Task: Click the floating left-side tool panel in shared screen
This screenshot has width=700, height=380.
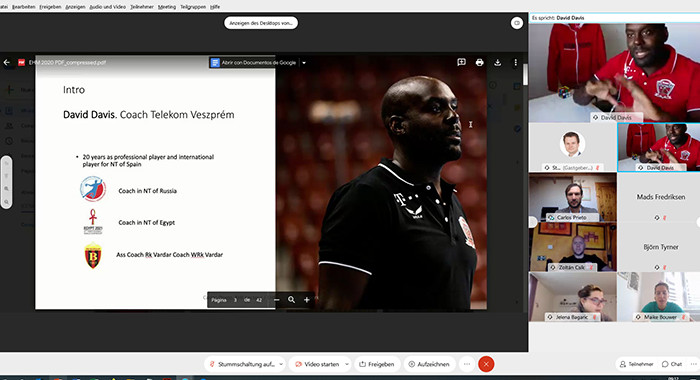Action: click(x=6, y=182)
